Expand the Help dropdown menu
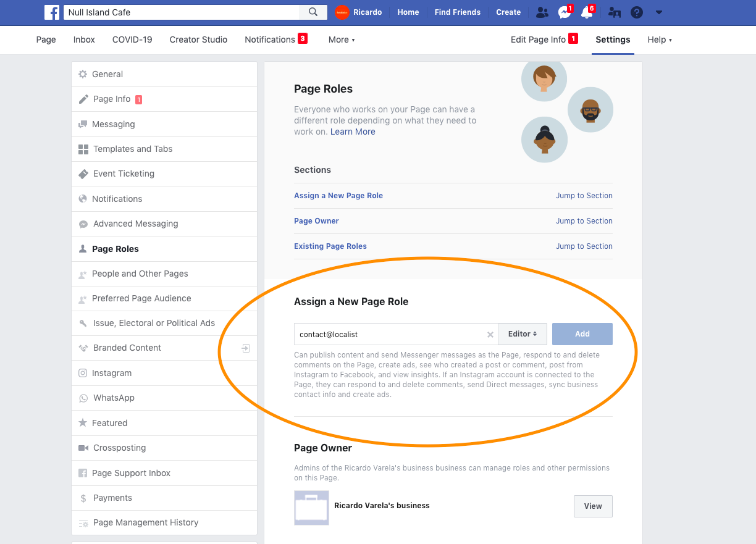The image size is (756, 544). tap(660, 40)
